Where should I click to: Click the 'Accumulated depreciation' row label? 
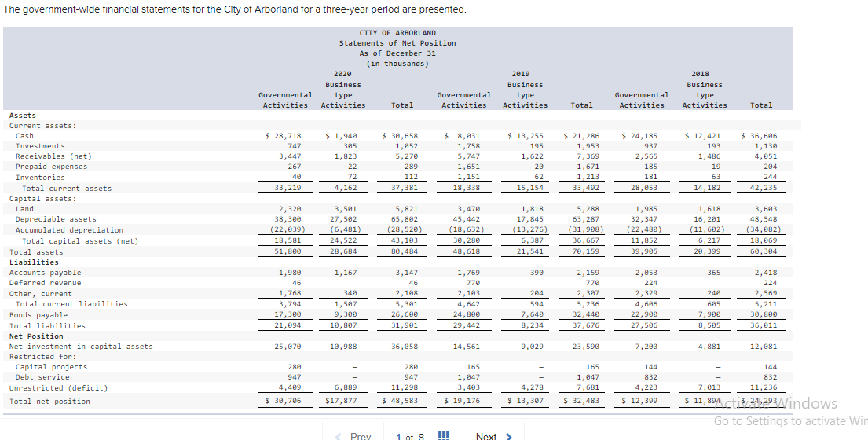[69, 229]
